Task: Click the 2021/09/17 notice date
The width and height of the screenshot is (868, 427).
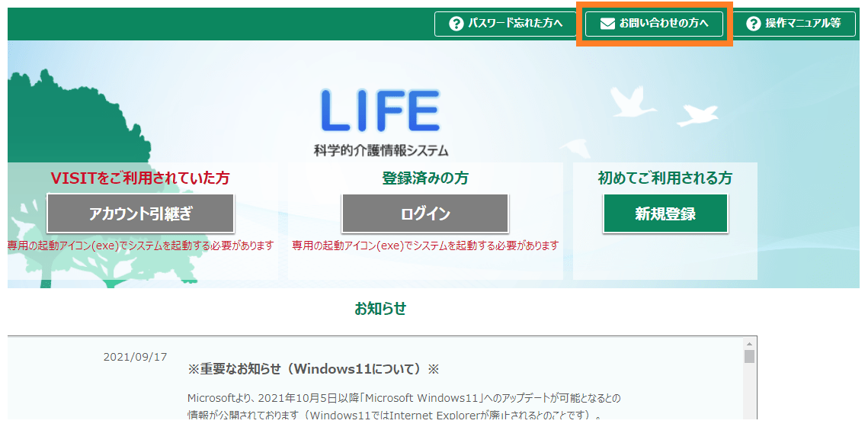Action: pyautogui.click(x=135, y=357)
